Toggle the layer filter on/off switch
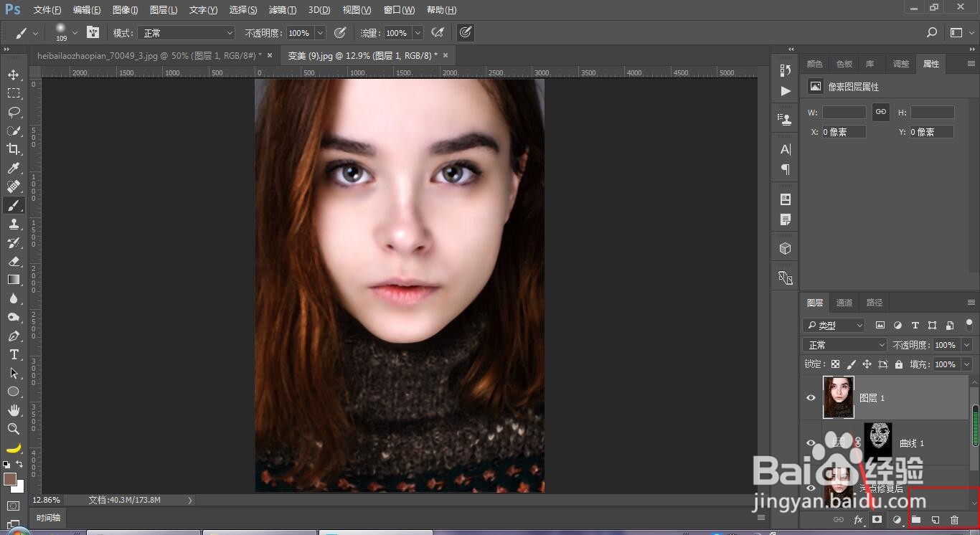Viewport: 980px width, 535px height. click(x=969, y=325)
